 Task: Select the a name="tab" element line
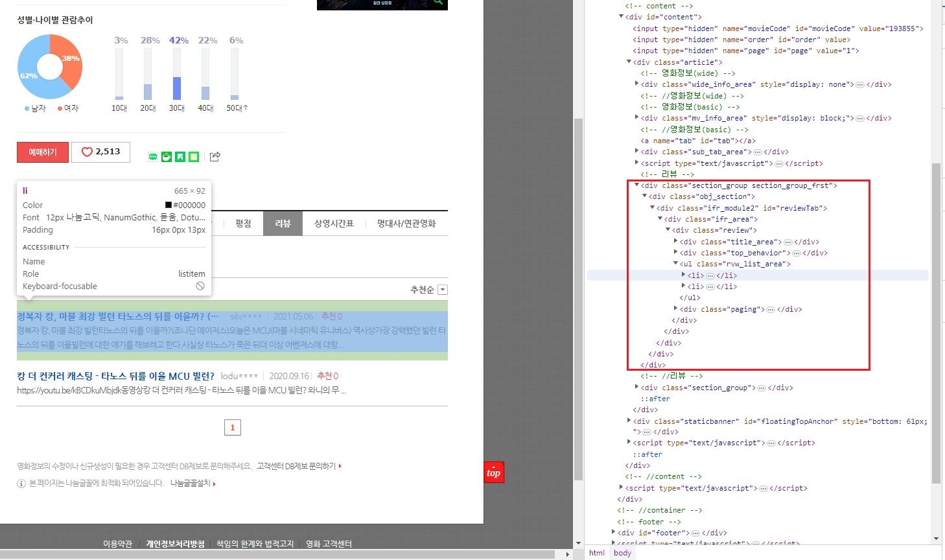698,141
